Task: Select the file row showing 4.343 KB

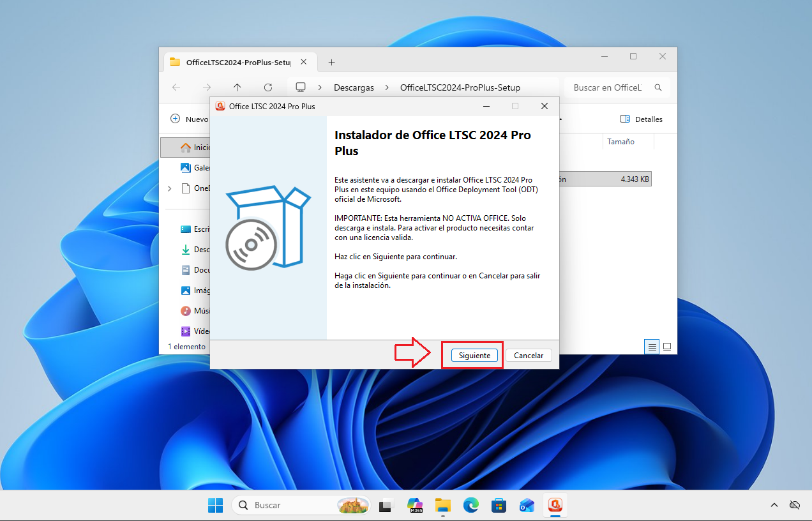Action: tap(605, 179)
